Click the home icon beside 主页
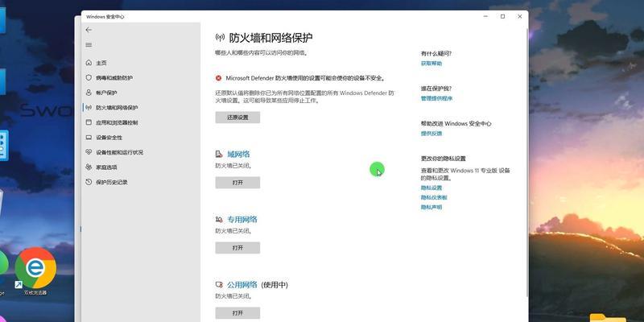Viewport: 644px width, 322px height. pyautogui.click(x=89, y=63)
